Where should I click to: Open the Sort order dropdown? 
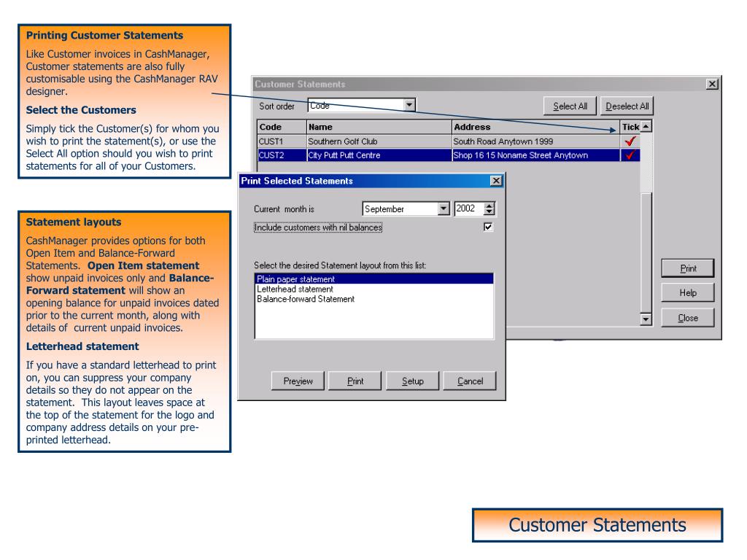(409, 105)
